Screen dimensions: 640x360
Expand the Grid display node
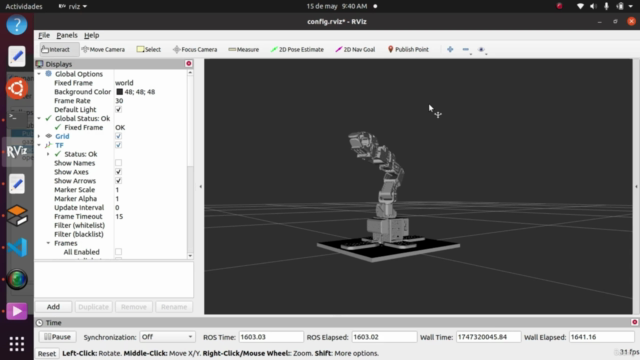[x=39, y=136]
